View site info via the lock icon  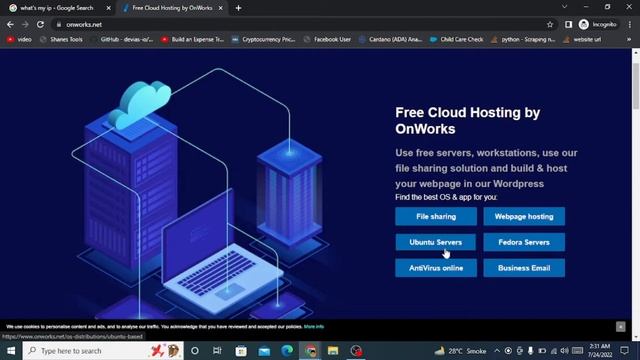pyautogui.click(x=59, y=24)
